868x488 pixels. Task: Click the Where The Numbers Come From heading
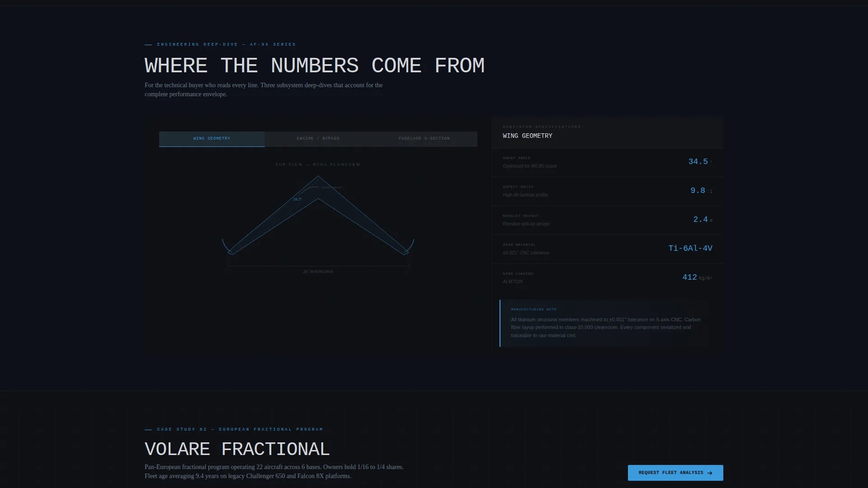pos(315,66)
